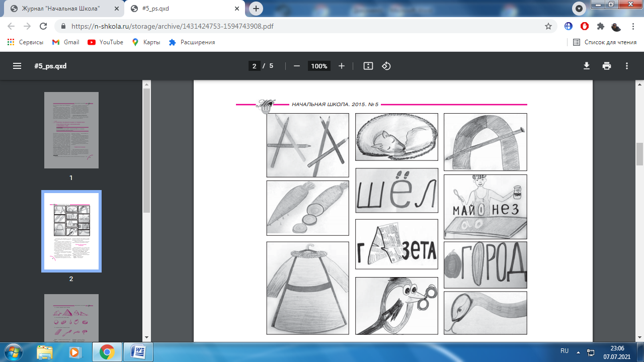
Task: Open the PDF viewer more actions menu
Action: (x=627, y=66)
